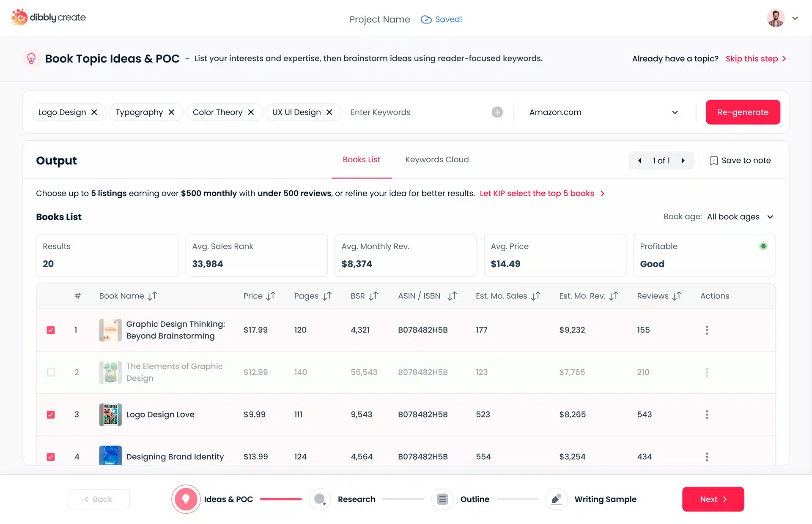Click the Re-generate button

[x=743, y=112]
